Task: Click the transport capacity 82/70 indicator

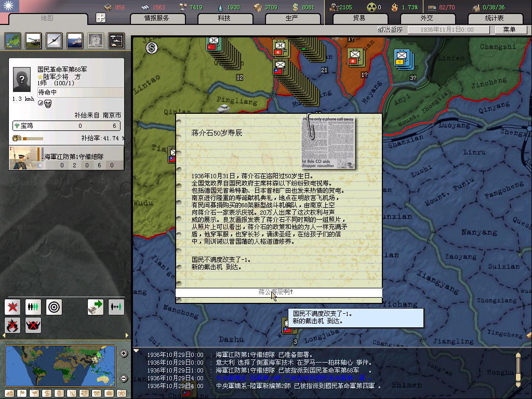Action: [442, 7]
